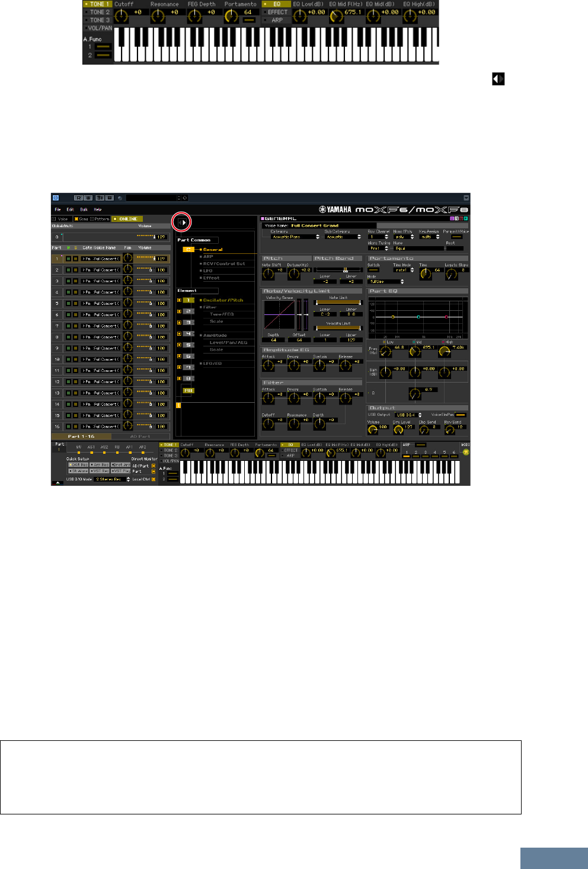The height and width of the screenshot is (869, 588).
Task: Switch to the AD Part tab
Action: click(140, 437)
